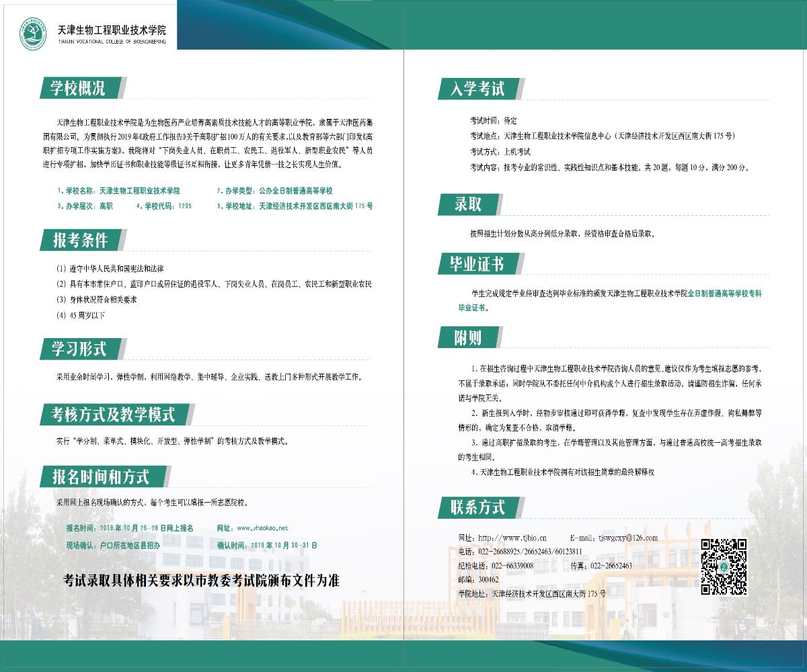The width and height of the screenshot is (807, 672).
Task: Click the 天津生物工程职业技术学院 title beside the logo
Action: pyautogui.click(x=112, y=31)
